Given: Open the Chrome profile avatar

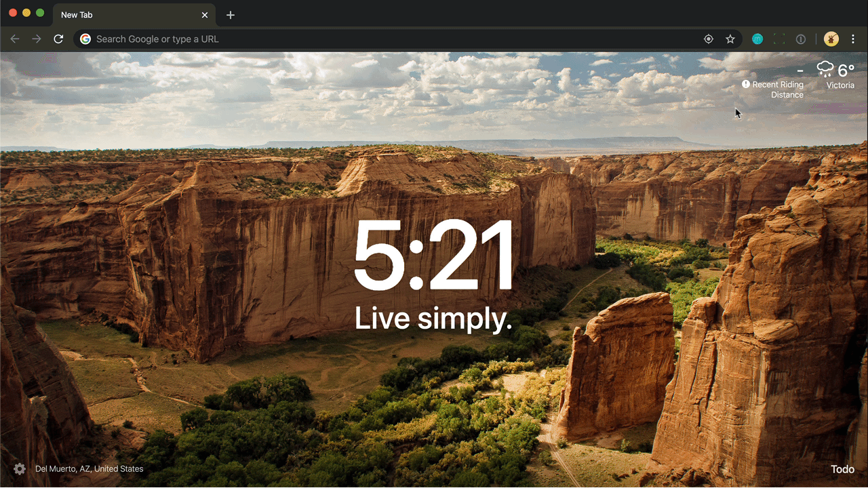Looking at the screenshot, I should 831,39.
